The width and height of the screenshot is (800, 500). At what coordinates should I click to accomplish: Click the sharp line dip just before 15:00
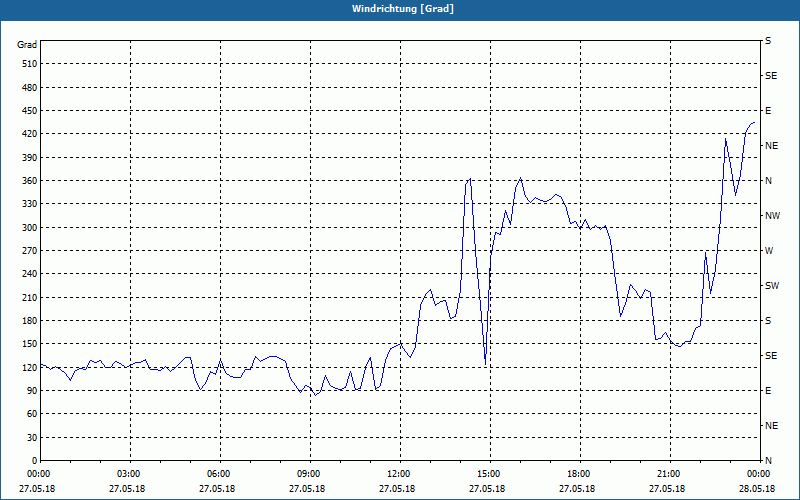pyautogui.click(x=485, y=362)
